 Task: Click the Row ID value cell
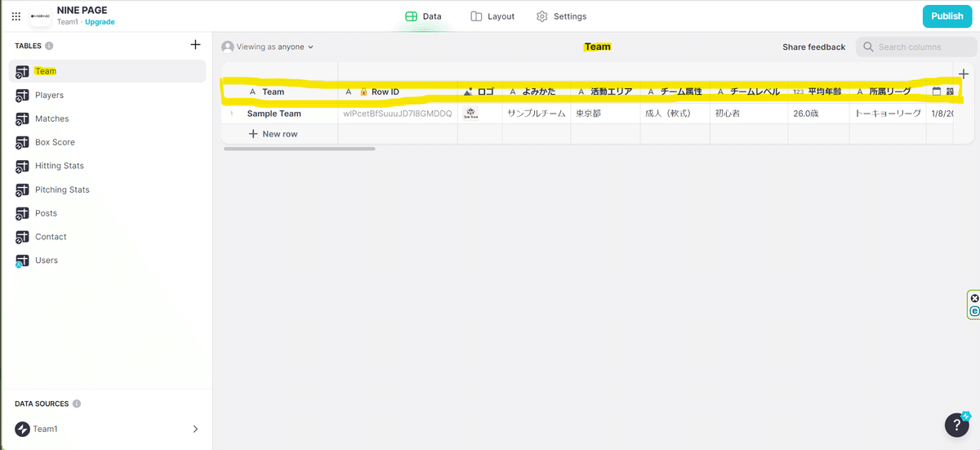398,114
